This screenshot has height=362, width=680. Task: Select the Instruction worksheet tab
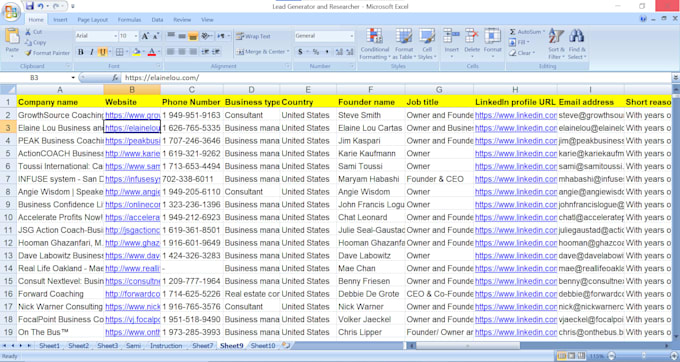pyautogui.click(x=166, y=346)
